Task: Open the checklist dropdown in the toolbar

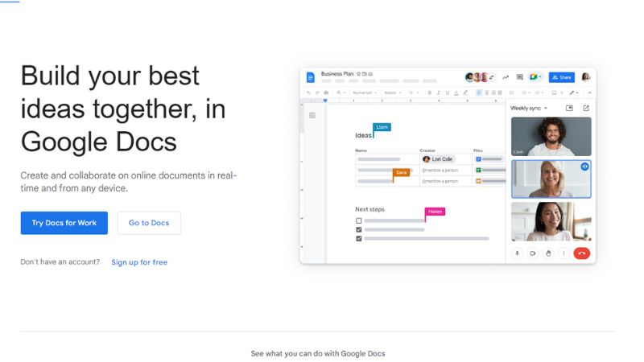Action: coord(526,93)
